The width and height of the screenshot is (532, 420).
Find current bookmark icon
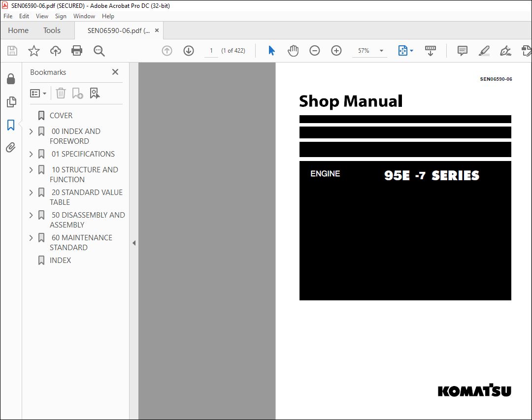95,93
